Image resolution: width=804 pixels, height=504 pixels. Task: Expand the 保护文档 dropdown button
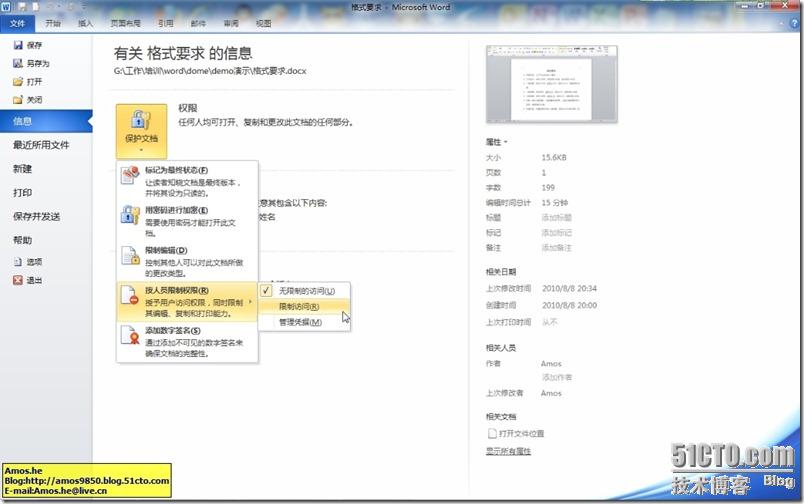coord(141,131)
